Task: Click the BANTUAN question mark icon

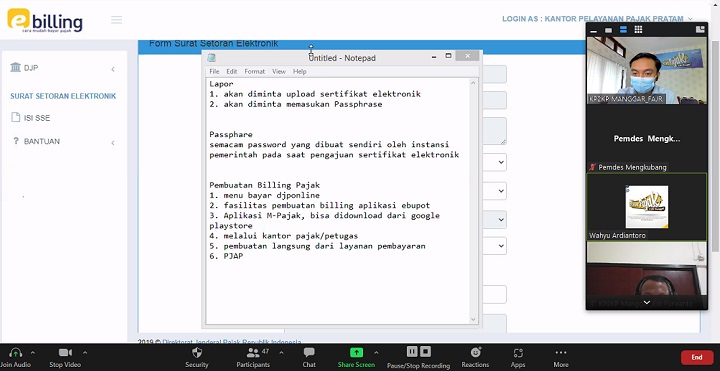Action: (x=16, y=141)
